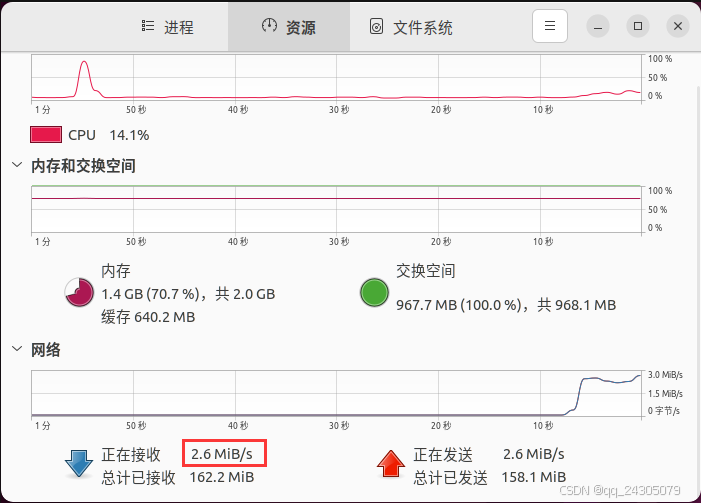The height and width of the screenshot is (503, 701).
Task: Click the CPU usage history graph
Action: tap(336, 77)
